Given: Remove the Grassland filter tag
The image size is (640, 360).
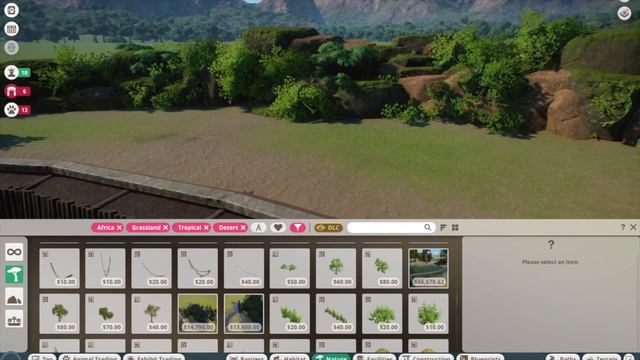Looking at the screenshot, I should pos(165,228).
